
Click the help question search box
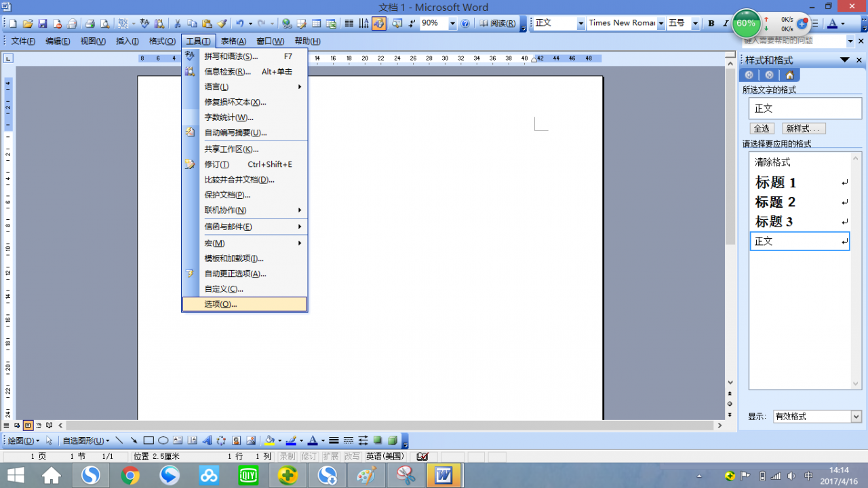(794, 41)
